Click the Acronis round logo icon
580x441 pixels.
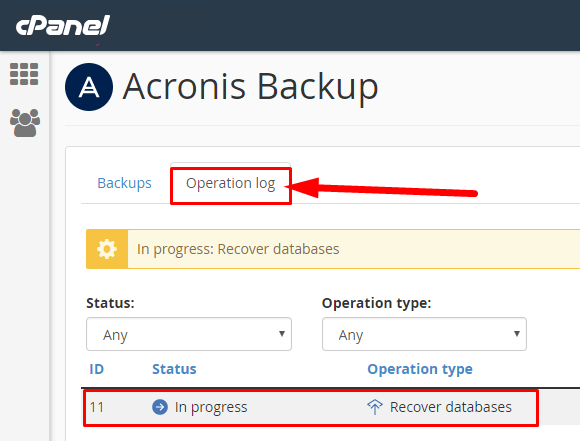(89, 87)
